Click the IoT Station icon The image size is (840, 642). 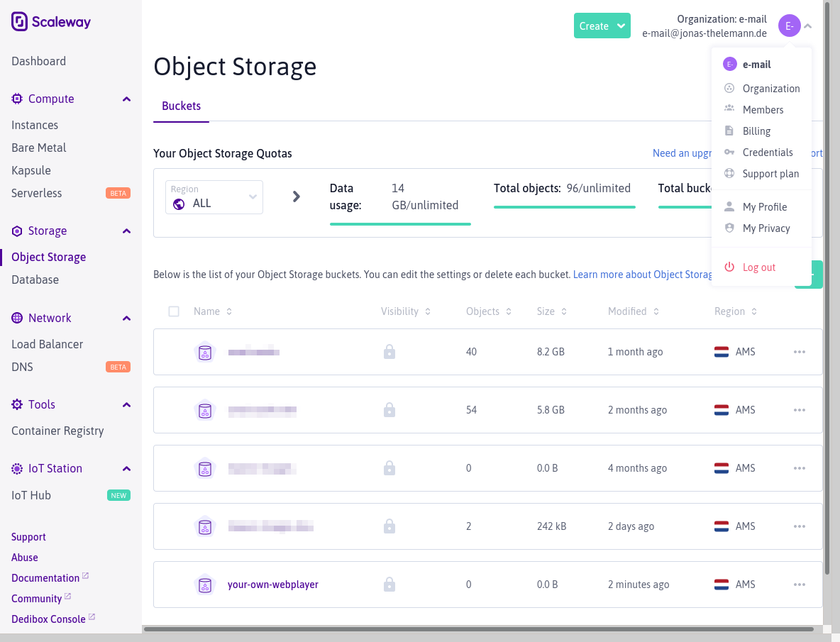(x=17, y=468)
